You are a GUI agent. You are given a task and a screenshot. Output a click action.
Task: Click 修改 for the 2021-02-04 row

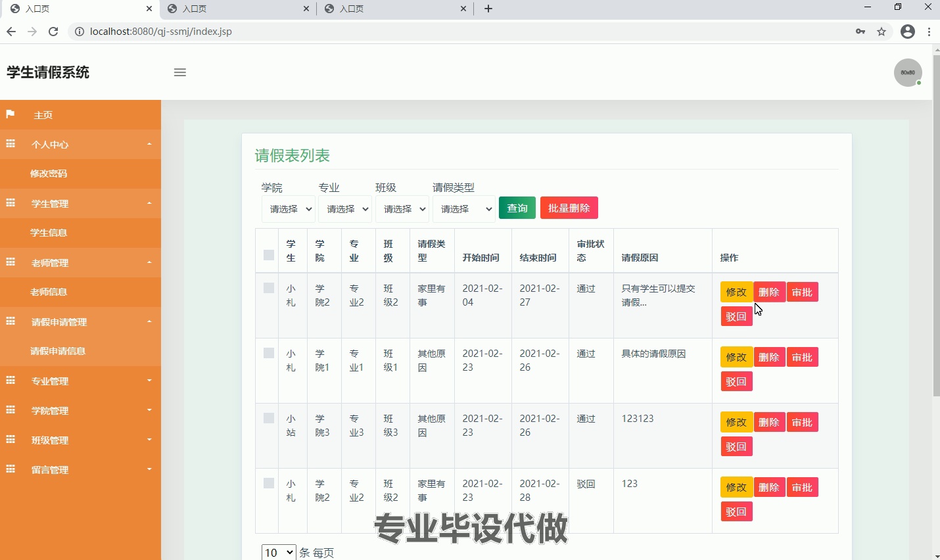click(x=736, y=292)
